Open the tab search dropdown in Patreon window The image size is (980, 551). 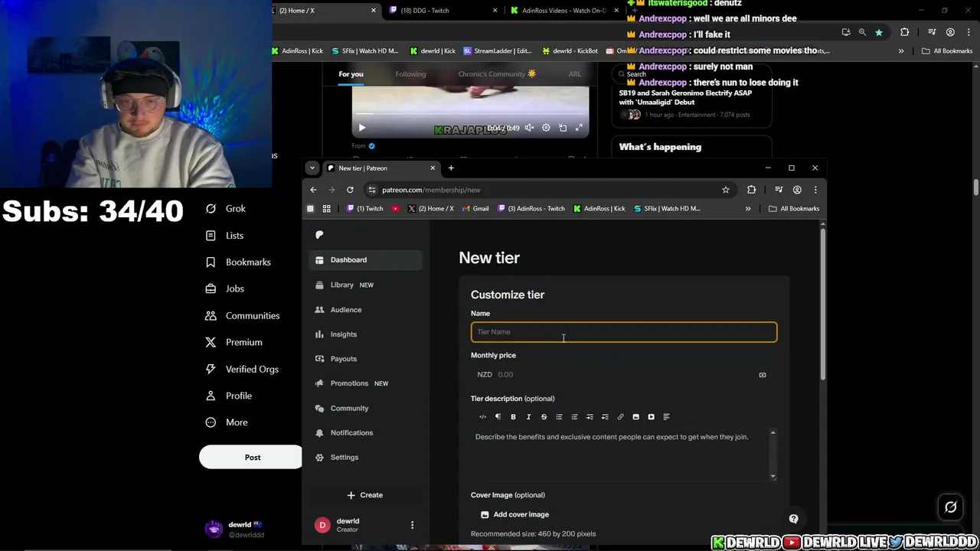pos(312,168)
